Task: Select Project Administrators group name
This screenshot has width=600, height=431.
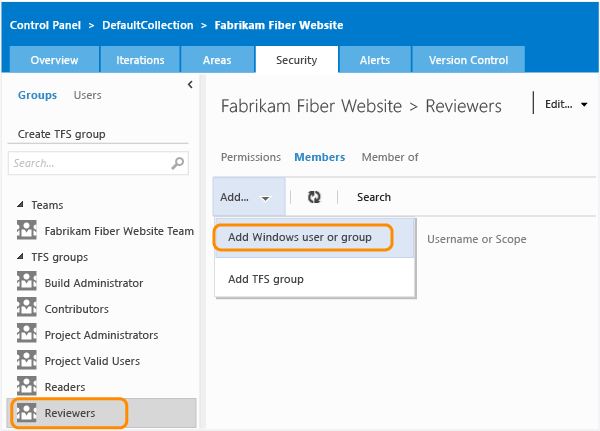Action: (x=101, y=335)
